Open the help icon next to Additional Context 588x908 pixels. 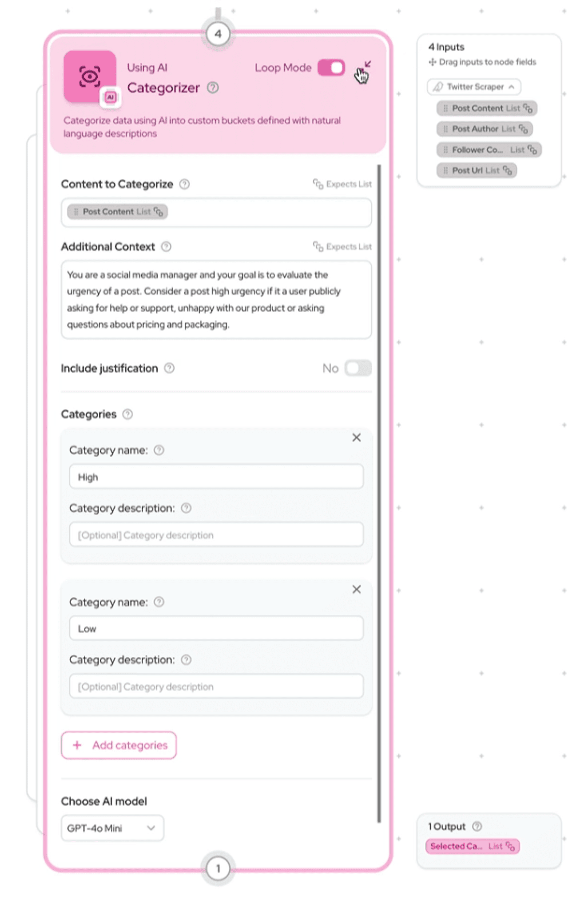[166, 246]
